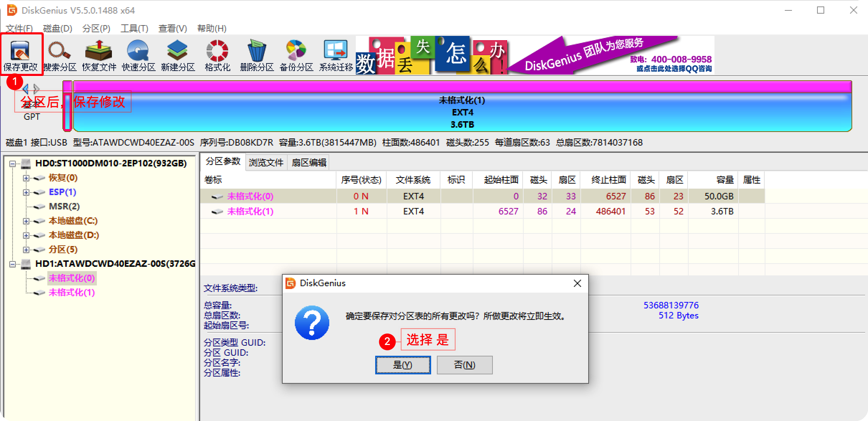Select the 未格式化(1) 3.6TB partition bar
868x421 pixels.
pos(462,106)
